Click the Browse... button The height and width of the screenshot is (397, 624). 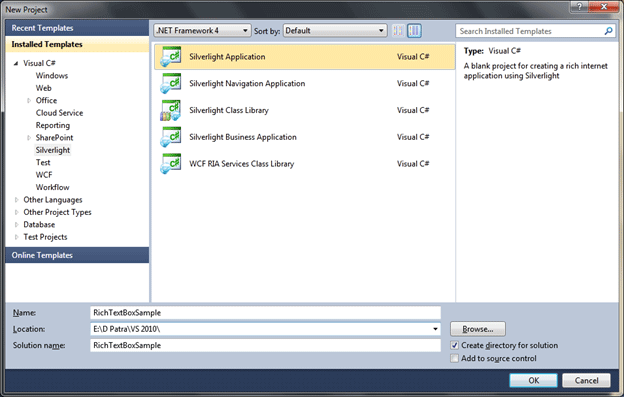478,329
